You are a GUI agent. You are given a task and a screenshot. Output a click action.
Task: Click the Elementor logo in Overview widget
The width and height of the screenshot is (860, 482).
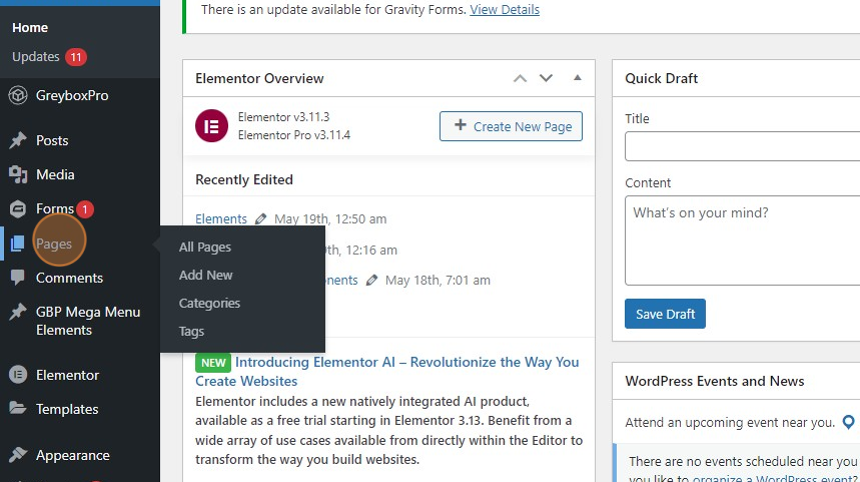212,126
